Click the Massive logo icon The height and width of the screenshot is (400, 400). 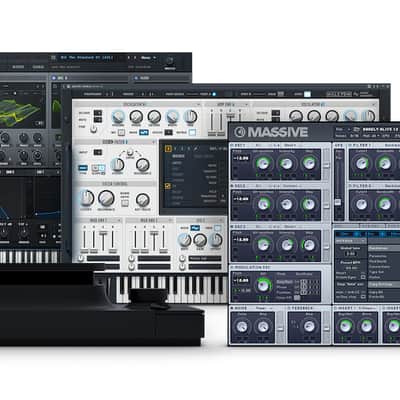click(x=240, y=132)
